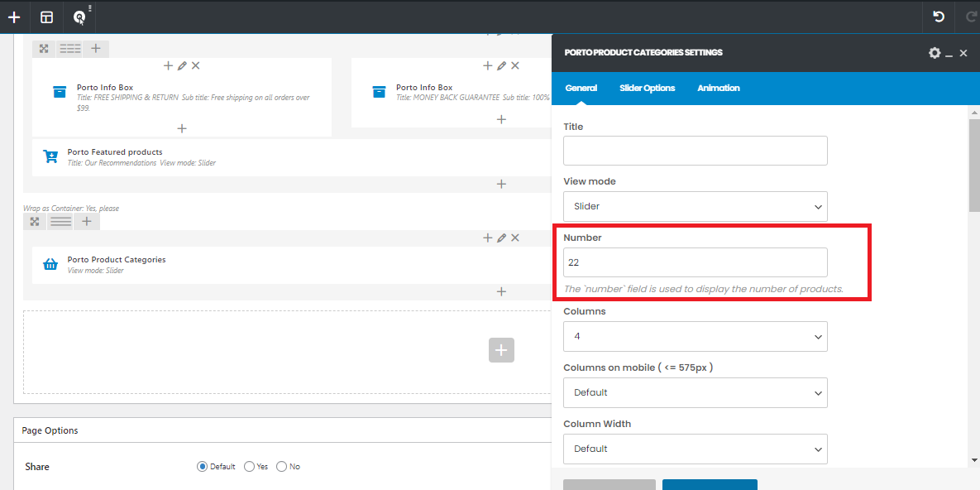
Task: Edit the FREE SHIPPING Info Box column with pencil
Action: point(182,65)
